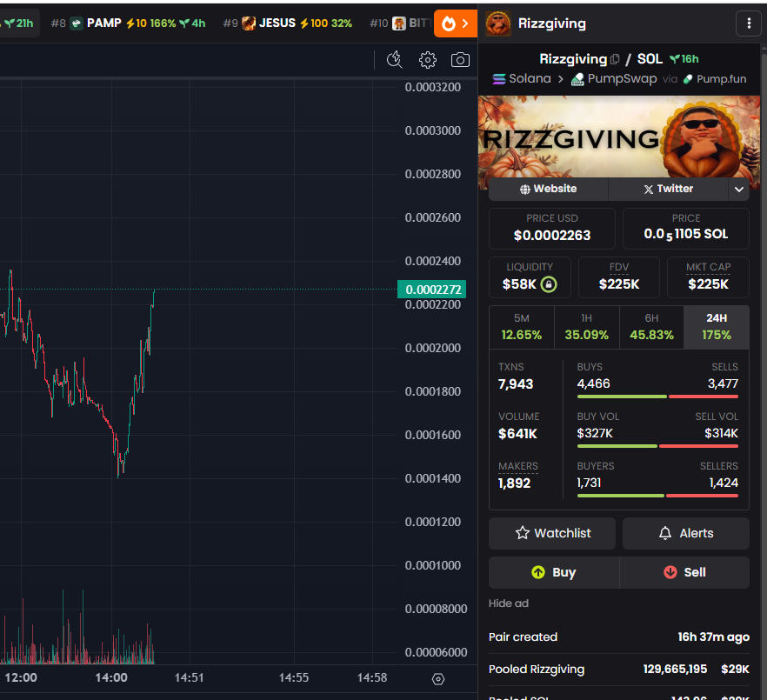Select the 5M timeframe tab

(521, 326)
